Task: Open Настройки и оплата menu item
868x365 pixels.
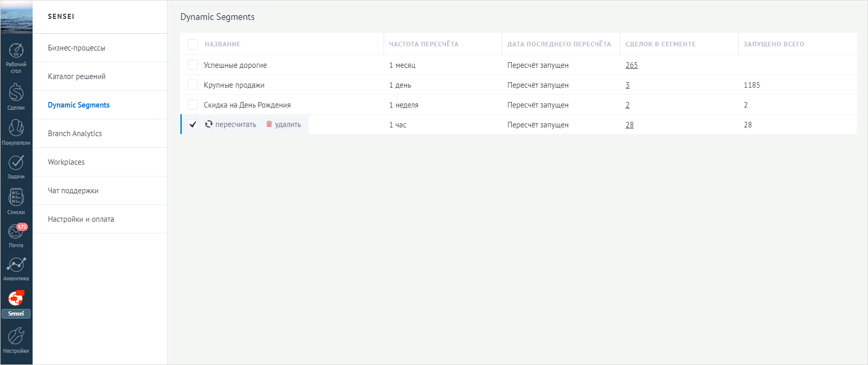Action: click(x=100, y=219)
